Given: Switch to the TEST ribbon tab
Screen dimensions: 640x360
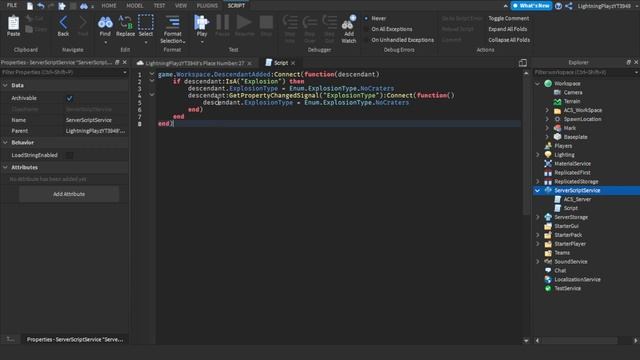Looking at the screenshot, I should [x=159, y=6].
